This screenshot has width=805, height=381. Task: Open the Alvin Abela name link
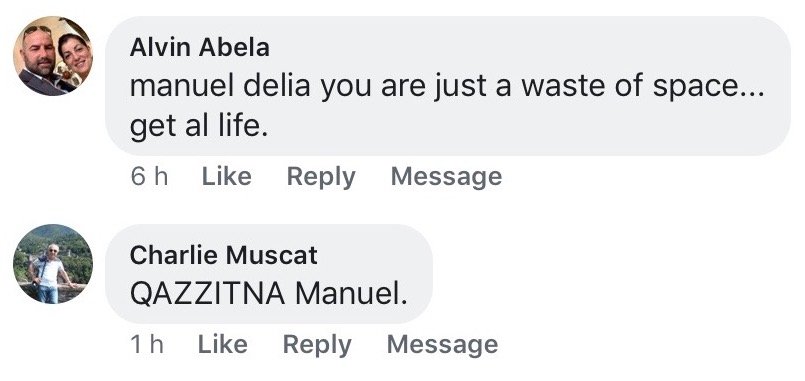pos(199,48)
